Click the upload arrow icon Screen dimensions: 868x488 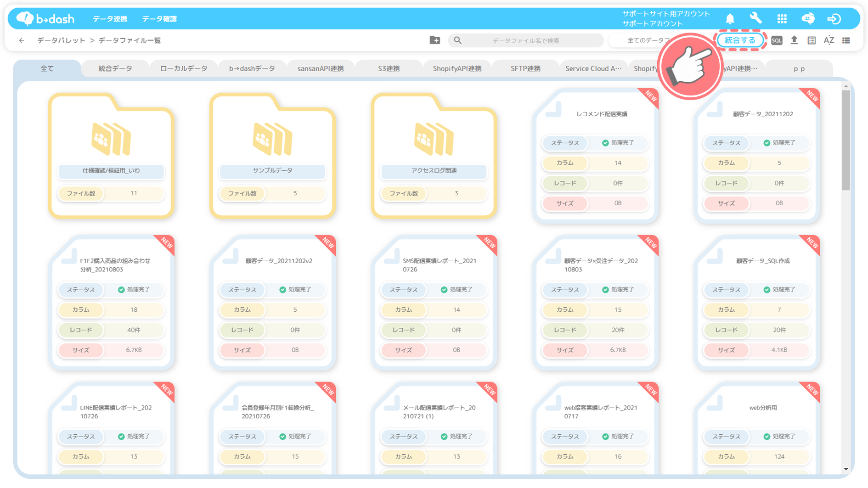(794, 40)
